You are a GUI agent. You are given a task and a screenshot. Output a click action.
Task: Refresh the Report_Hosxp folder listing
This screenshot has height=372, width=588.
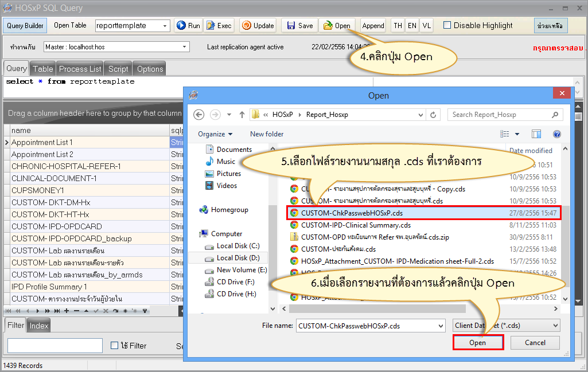[433, 115]
